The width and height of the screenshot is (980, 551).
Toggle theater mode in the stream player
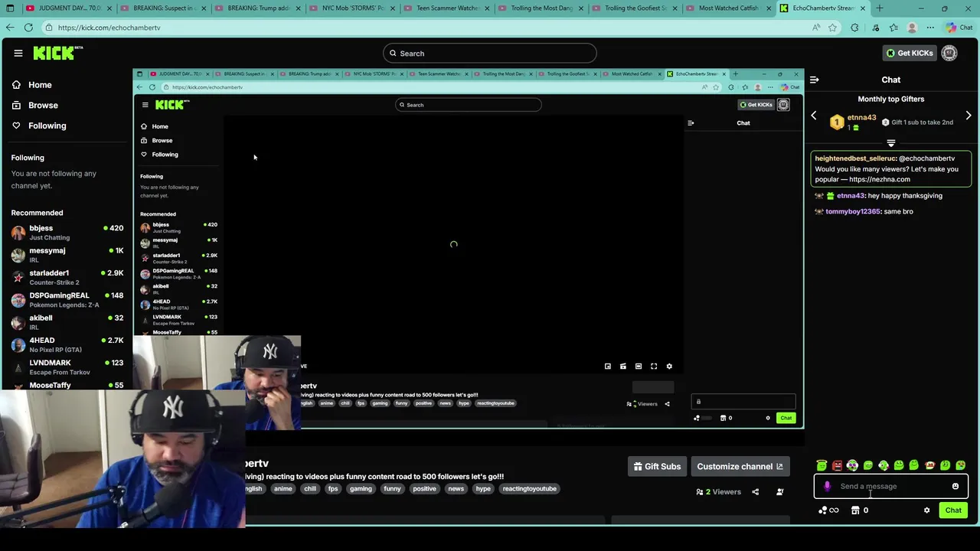639,367
